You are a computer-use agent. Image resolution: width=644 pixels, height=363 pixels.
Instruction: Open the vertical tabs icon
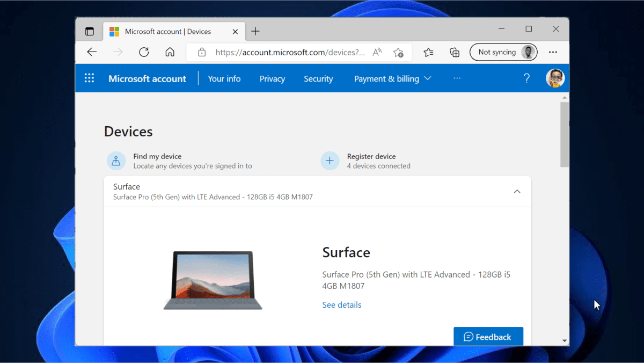coord(90,32)
